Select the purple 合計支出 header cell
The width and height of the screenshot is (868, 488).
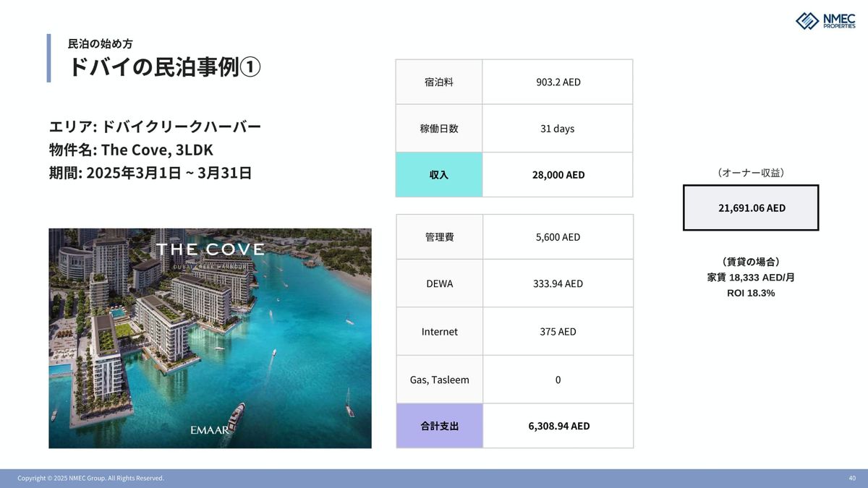tap(439, 426)
